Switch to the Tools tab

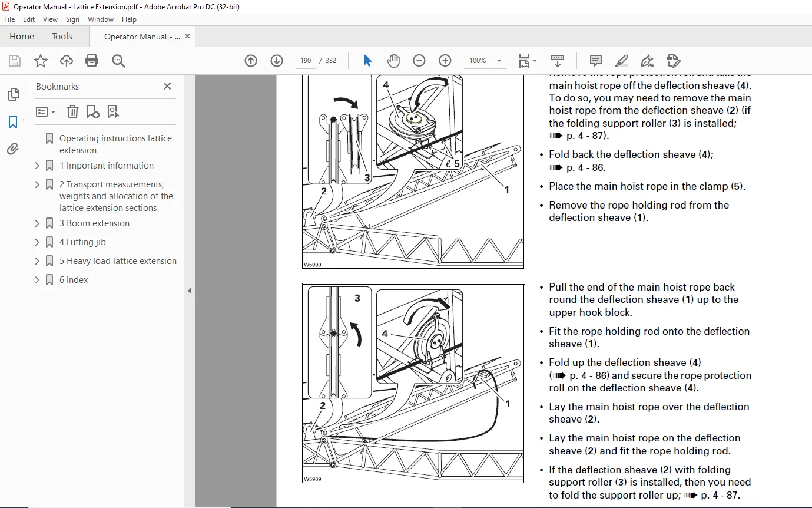click(62, 37)
